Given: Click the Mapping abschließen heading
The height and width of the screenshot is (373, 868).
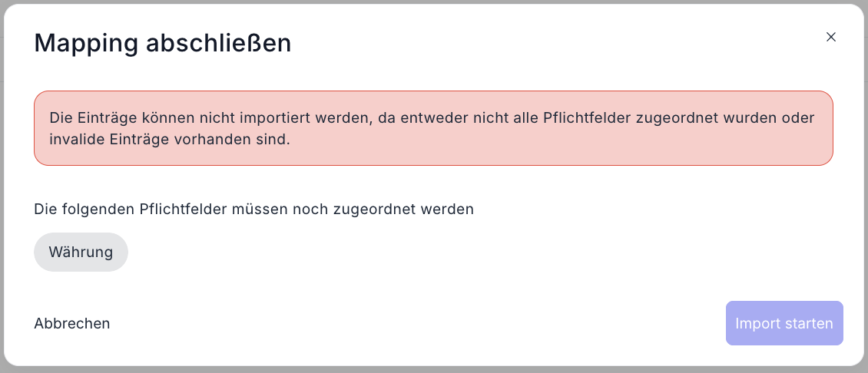Looking at the screenshot, I should click(x=162, y=43).
